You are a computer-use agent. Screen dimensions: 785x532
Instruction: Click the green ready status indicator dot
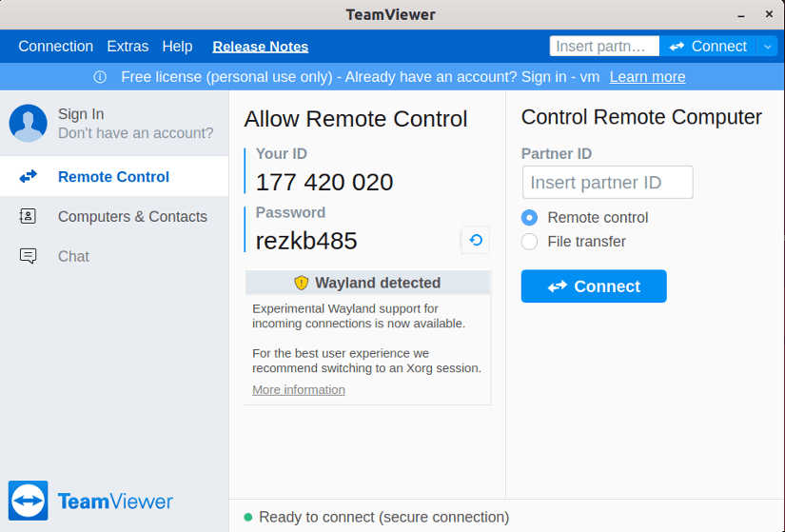coord(247,517)
